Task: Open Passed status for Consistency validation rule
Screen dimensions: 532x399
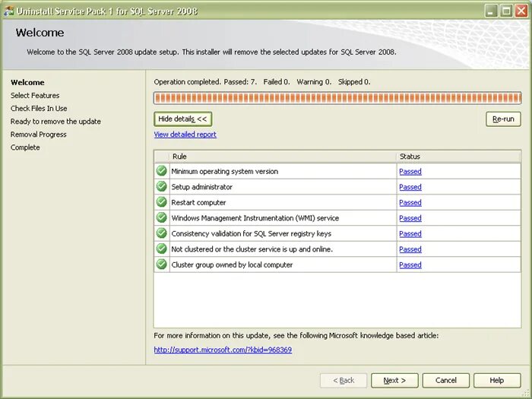Action: 410,234
